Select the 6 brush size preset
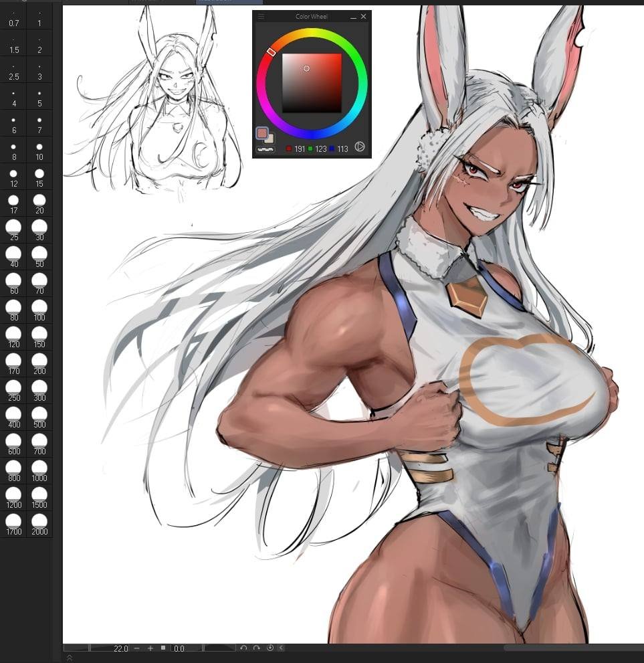This screenshot has width=644, height=663. 13,123
